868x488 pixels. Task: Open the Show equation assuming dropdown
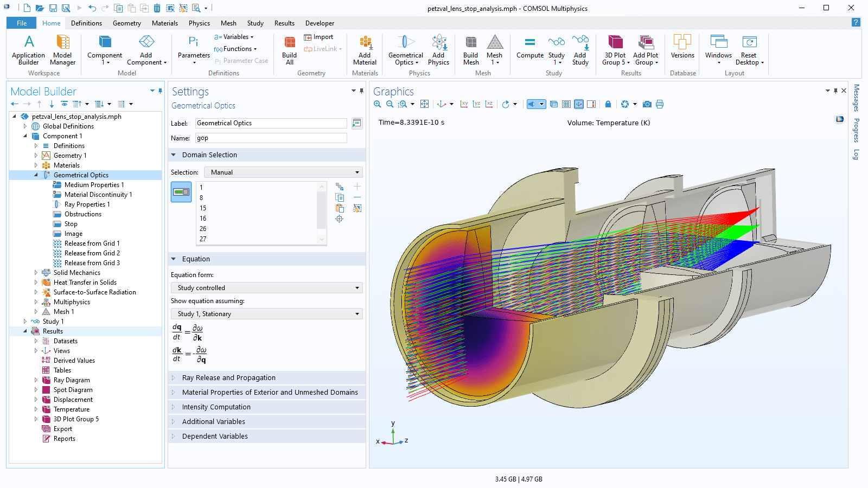tap(267, 314)
